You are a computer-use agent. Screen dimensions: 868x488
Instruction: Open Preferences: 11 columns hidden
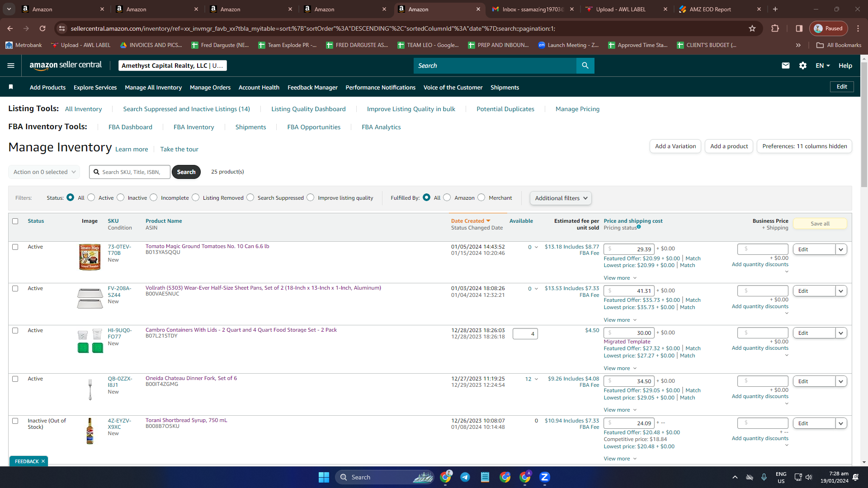[x=804, y=146]
